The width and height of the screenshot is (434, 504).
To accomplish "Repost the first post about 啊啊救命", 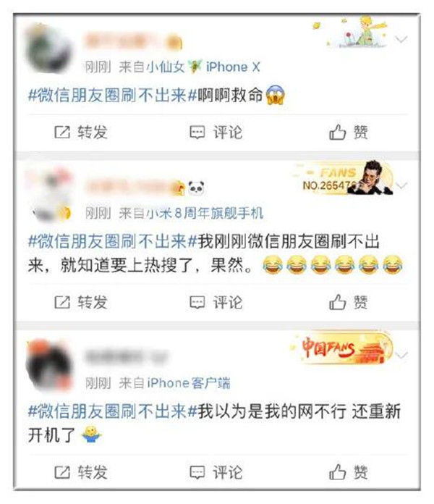I will [81, 132].
